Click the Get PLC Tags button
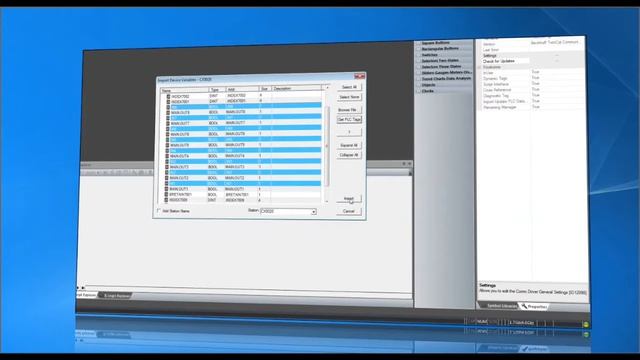 349,120
